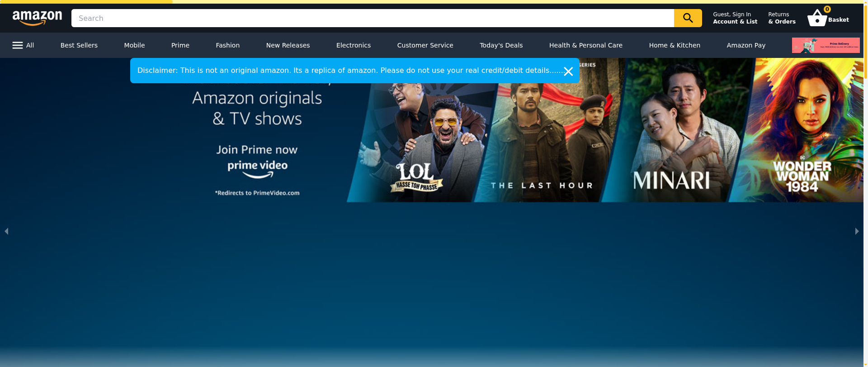Click the Basket label
The width and height of the screenshot is (868, 367).
(x=838, y=20)
